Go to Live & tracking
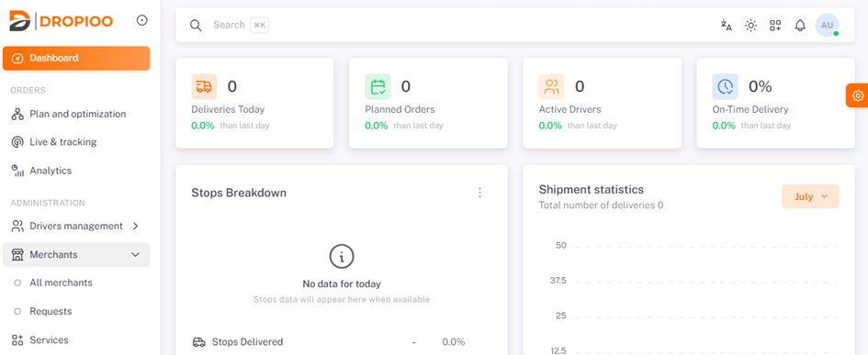Image resolution: width=868 pixels, height=355 pixels. (x=76, y=142)
